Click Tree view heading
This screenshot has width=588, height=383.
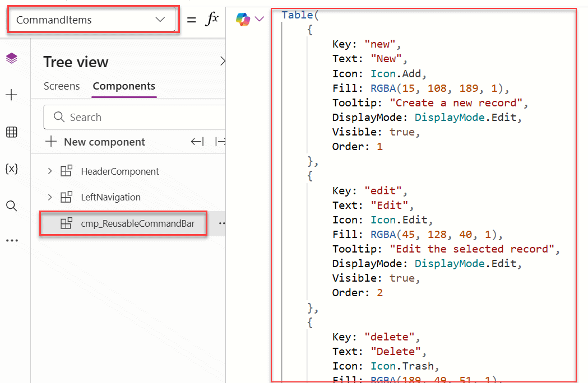click(x=76, y=62)
